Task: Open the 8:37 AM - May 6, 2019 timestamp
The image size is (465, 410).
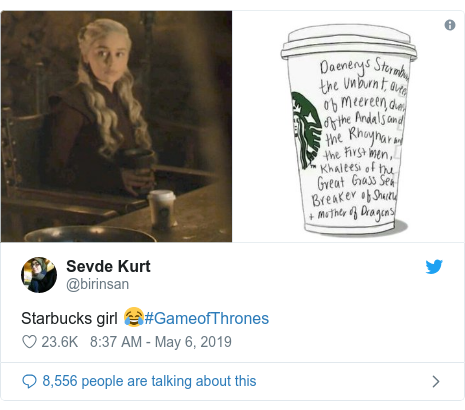Action: coord(161,342)
